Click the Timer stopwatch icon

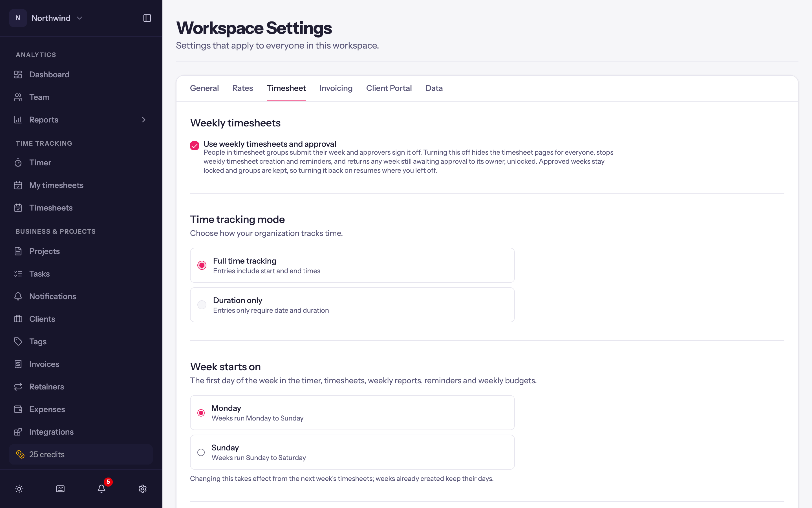pyautogui.click(x=18, y=163)
